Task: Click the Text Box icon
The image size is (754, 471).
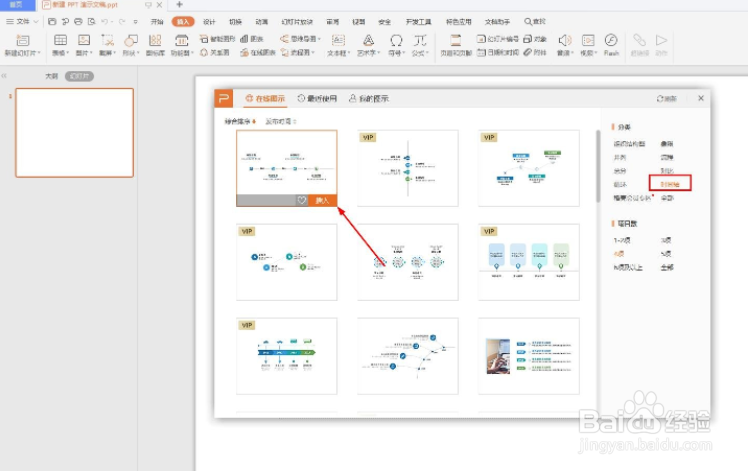Action: tap(339, 40)
